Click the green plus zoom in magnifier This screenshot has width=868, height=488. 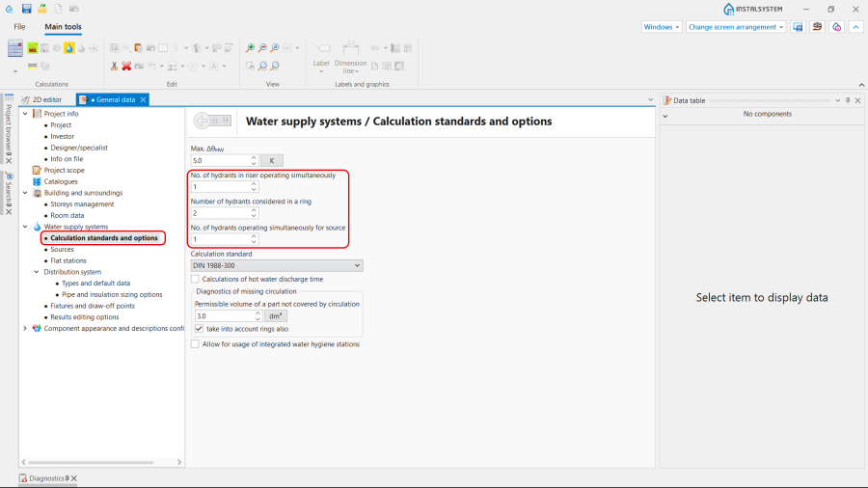click(250, 48)
